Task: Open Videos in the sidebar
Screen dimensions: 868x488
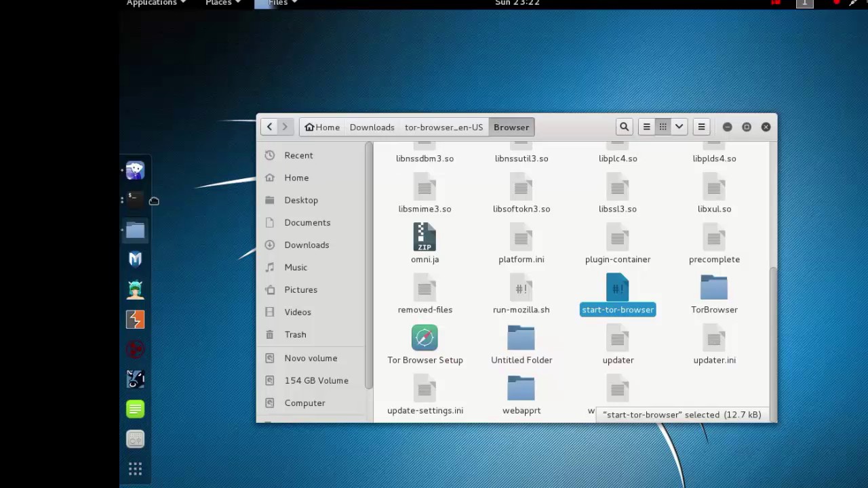Action: coord(311,312)
